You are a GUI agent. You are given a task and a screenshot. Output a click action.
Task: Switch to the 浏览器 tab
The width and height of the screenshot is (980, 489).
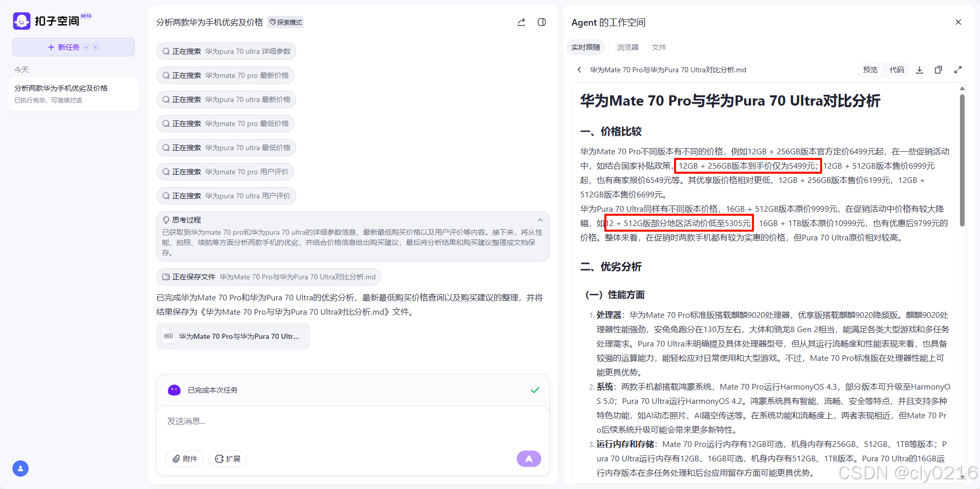coord(627,47)
